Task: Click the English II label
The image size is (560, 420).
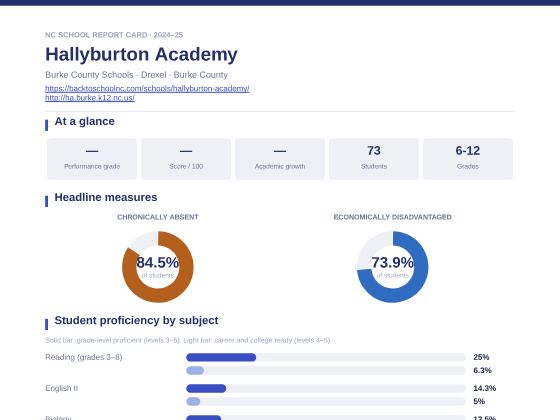Action: (x=61, y=388)
